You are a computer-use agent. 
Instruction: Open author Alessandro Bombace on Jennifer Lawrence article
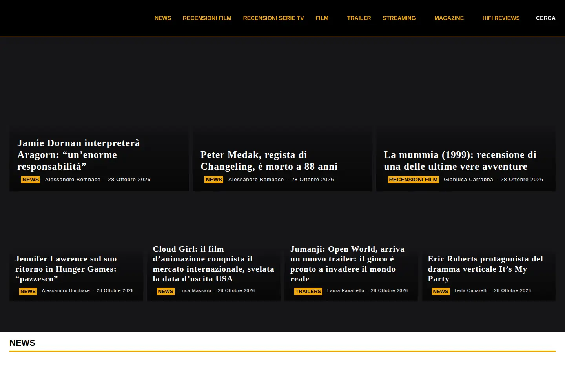coord(66,290)
